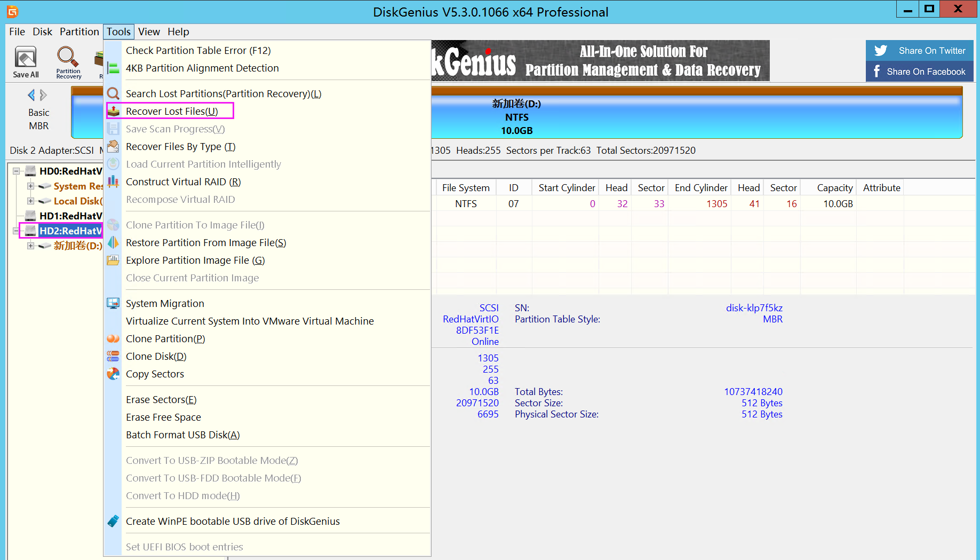Click the Clone Disk icon
This screenshot has width=980, height=560.
pos(113,357)
